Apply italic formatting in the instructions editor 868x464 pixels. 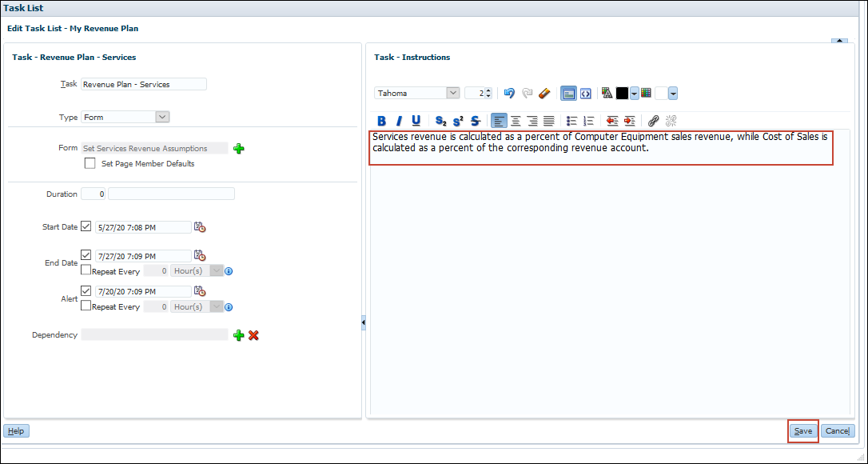point(399,120)
